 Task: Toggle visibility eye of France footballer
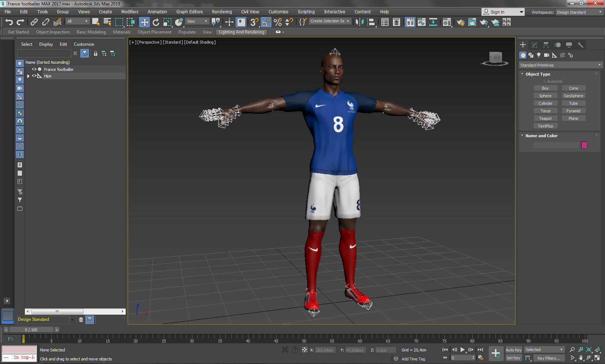[x=34, y=69]
